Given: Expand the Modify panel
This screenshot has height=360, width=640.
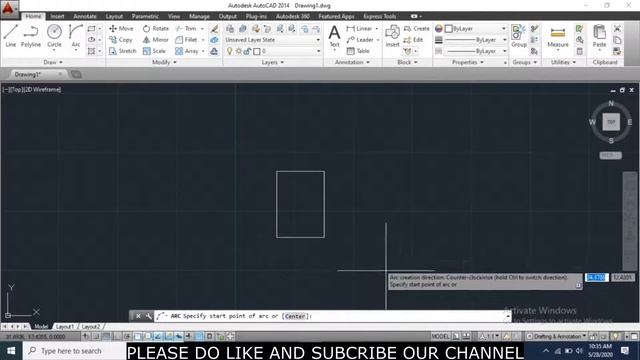Looking at the screenshot, I should tap(164, 62).
